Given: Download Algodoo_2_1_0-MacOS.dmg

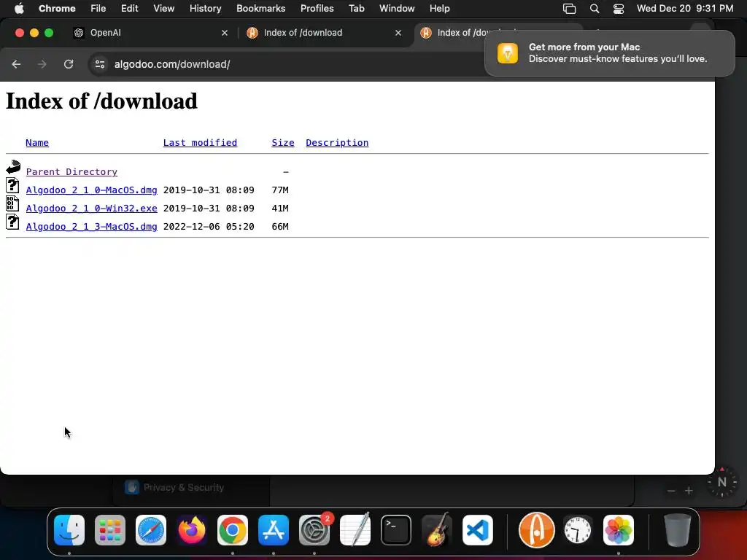Looking at the screenshot, I should (x=91, y=190).
